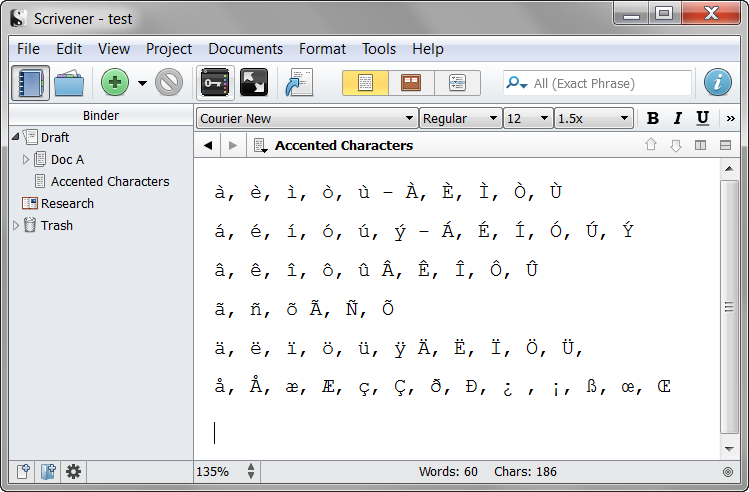The image size is (749, 492).
Task: Select Doc A in the Binder
Action: coord(67,160)
